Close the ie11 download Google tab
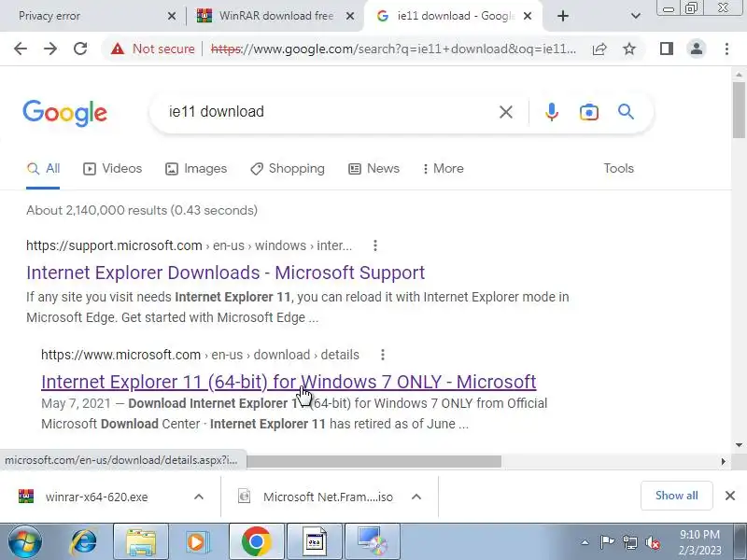The image size is (747, 560). [528, 16]
